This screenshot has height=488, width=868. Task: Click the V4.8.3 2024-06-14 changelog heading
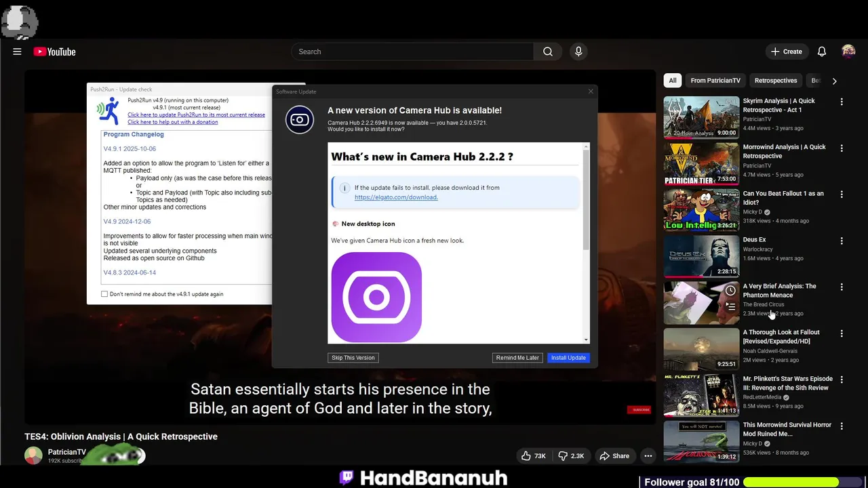click(130, 272)
